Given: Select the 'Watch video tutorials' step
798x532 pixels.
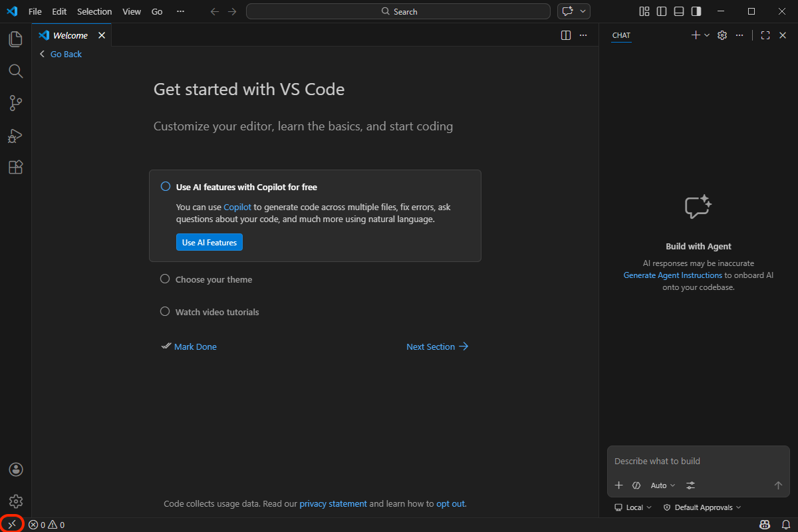Looking at the screenshot, I should pos(217,312).
